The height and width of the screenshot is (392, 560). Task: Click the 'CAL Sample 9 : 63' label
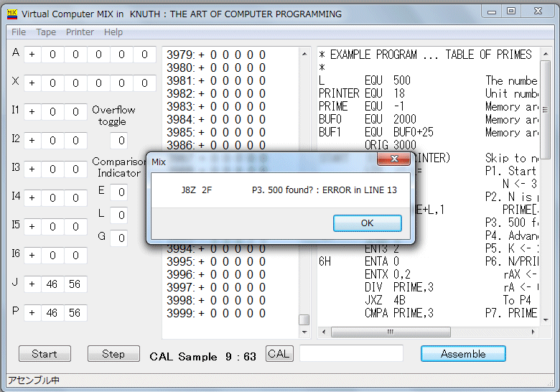(203, 357)
